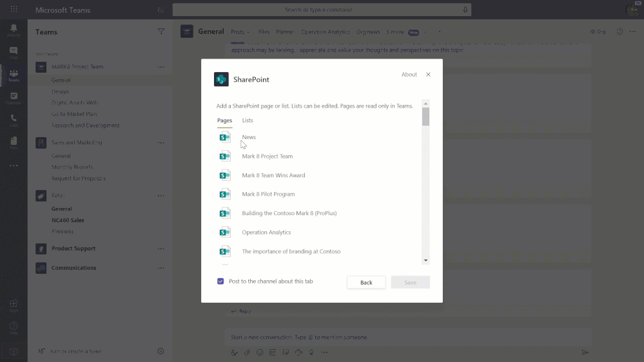
Task: Open the About link in dialog
Action: (x=409, y=74)
